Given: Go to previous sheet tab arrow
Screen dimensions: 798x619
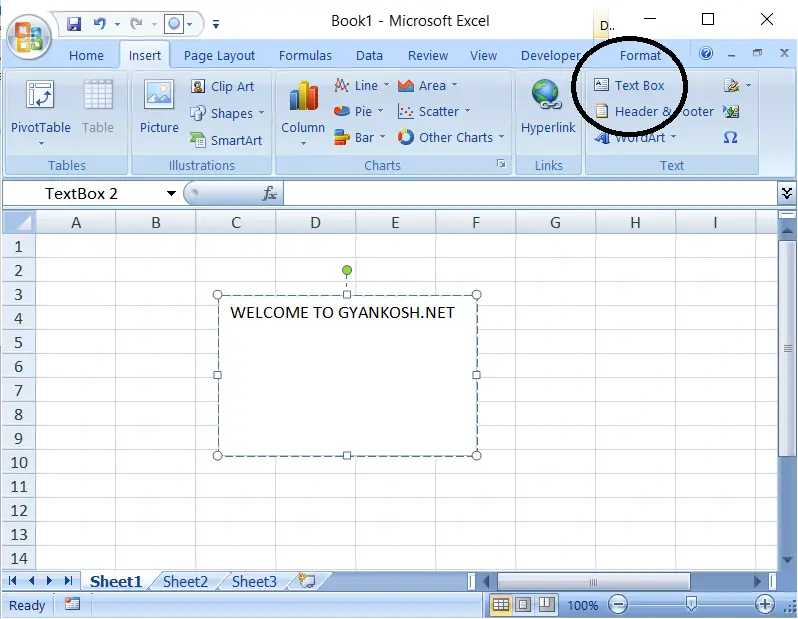Looking at the screenshot, I should click(x=32, y=581).
